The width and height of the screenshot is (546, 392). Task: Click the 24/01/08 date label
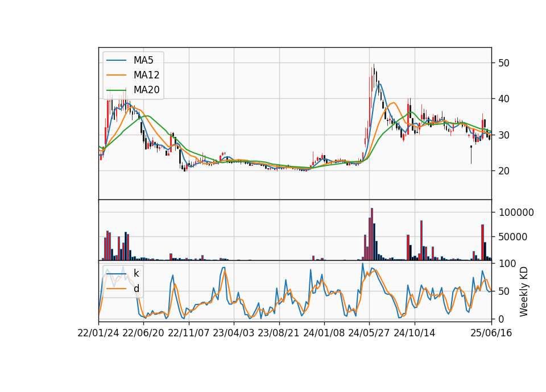[324, 333]
